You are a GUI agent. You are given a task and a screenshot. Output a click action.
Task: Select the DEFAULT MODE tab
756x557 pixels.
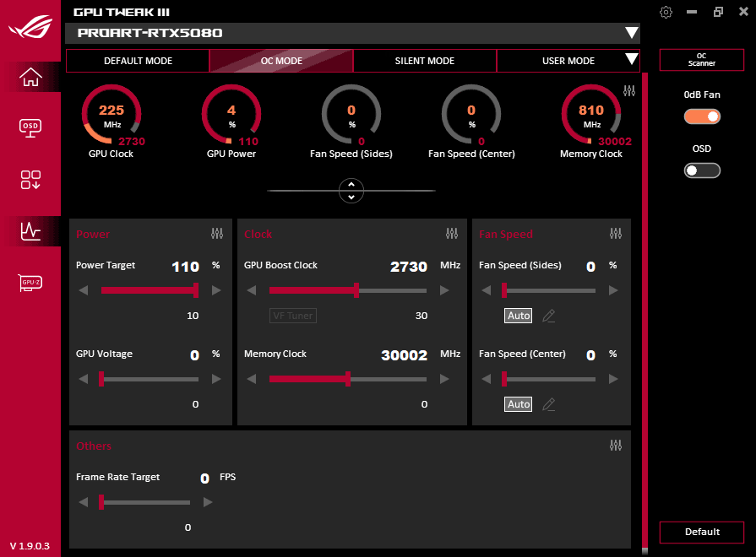pos(138,61)
